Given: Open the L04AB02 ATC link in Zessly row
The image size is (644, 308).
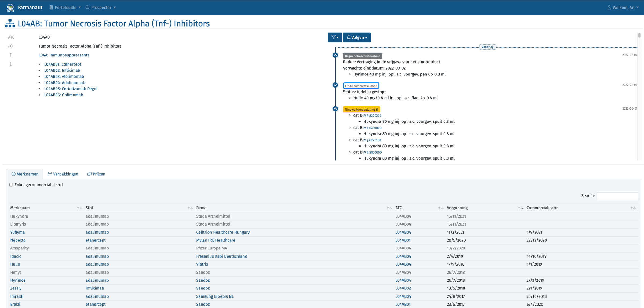Looking at the screenshot, I should 403,288.
